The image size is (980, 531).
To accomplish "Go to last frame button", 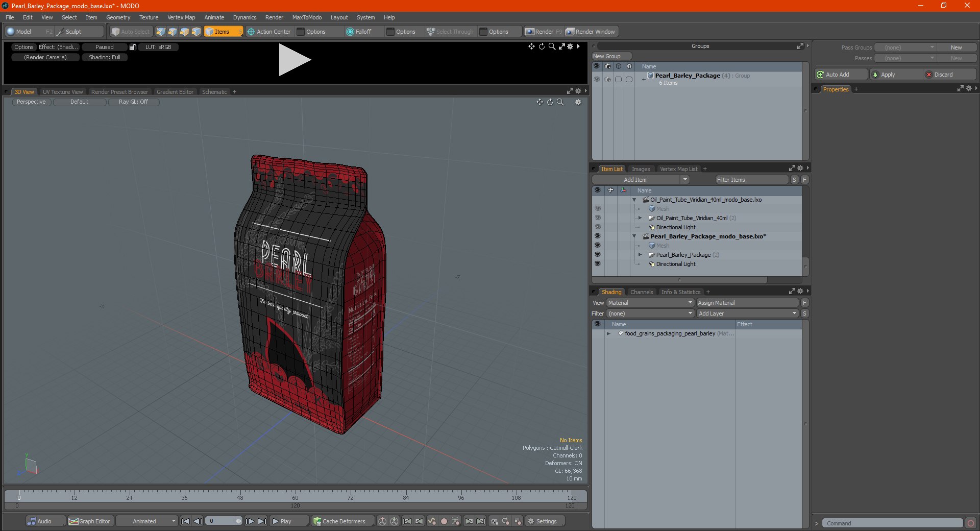I will pos(262,521).
